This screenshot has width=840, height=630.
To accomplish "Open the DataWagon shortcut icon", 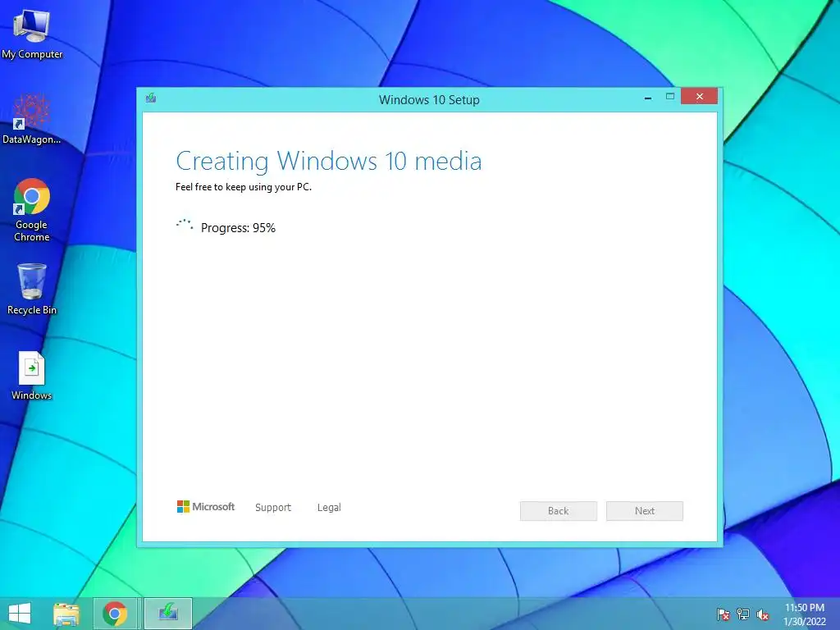I will pyautogui.click(x=32, y=119).
